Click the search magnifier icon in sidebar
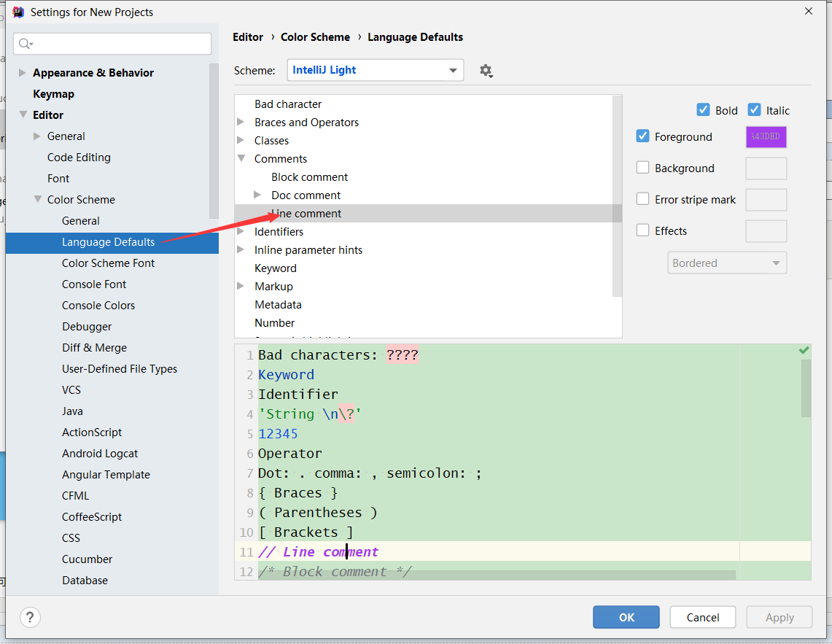This screenshot has width=832, height=644. coord(26,44)
